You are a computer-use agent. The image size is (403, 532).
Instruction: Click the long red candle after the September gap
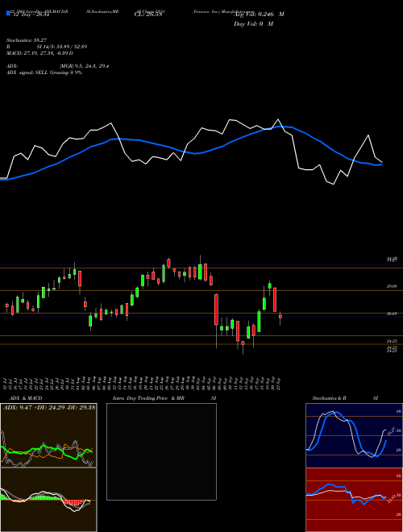pos(216,310)
